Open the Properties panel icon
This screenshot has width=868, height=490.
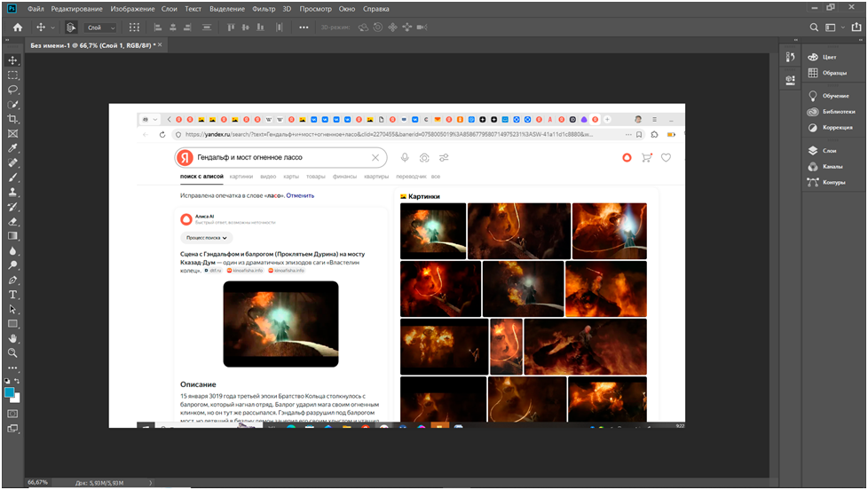(791, 80)
